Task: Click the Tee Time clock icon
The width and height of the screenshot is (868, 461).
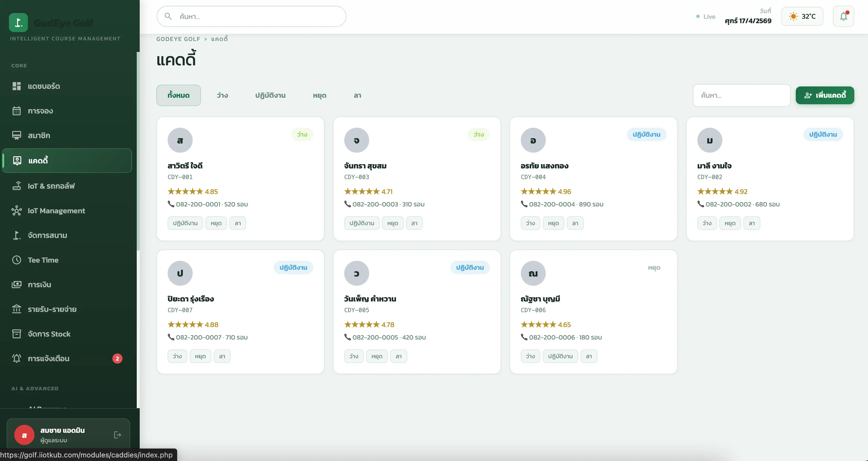Action: 17,260
